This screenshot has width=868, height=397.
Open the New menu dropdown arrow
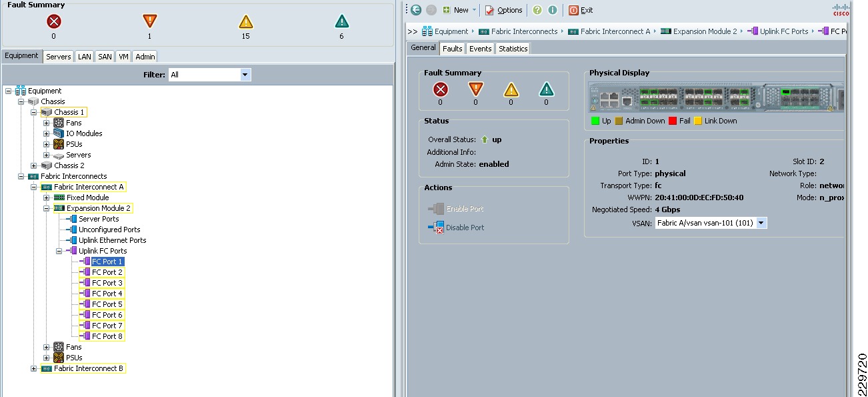pos(475,10)
